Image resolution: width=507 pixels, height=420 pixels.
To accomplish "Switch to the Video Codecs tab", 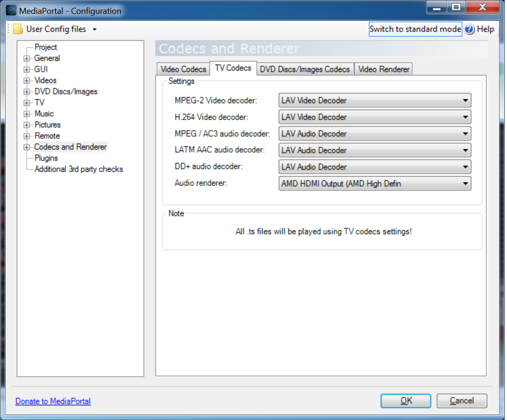I will (x=183, y=69).
